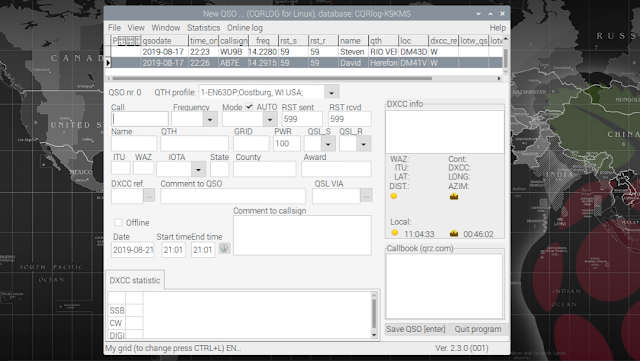Click the RST sent field
This screenshot has width=640, height=361.
click(302, 119)
